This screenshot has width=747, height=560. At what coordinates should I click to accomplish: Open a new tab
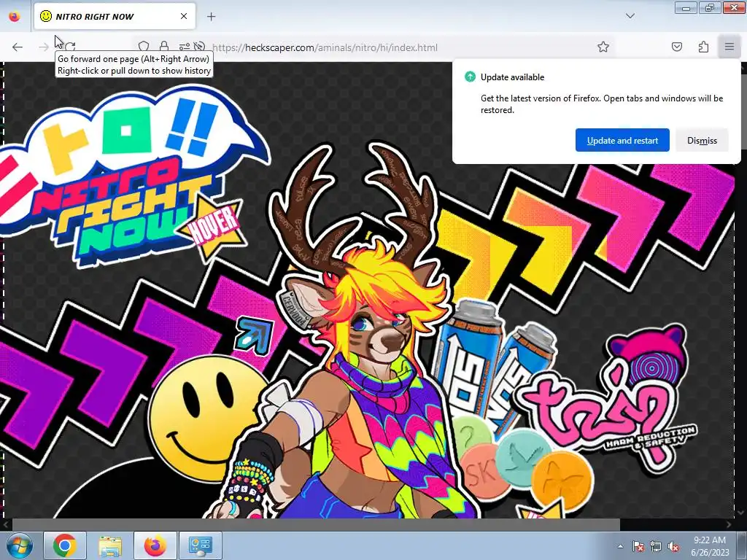click(x=211, y=17)
